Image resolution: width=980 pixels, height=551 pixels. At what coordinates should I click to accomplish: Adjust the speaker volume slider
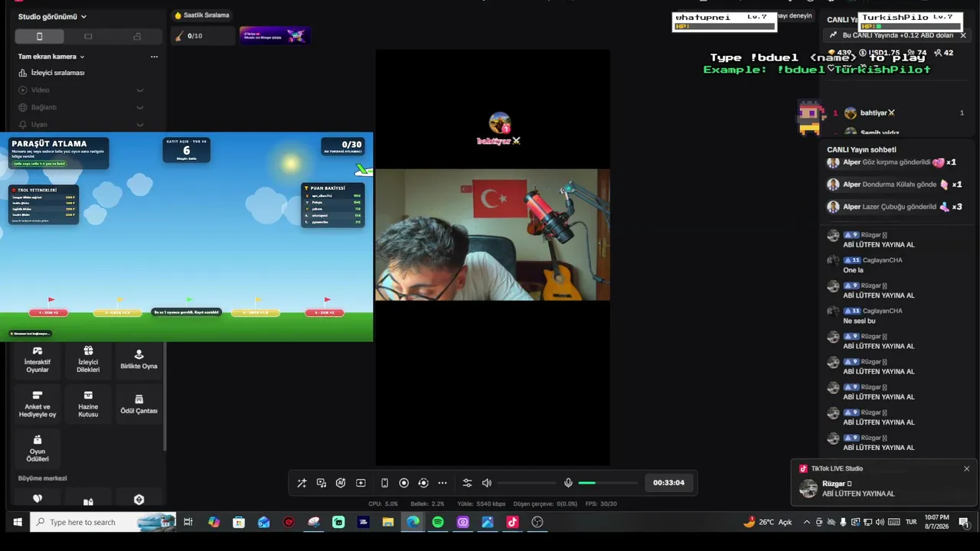click(x=527, y=483)
